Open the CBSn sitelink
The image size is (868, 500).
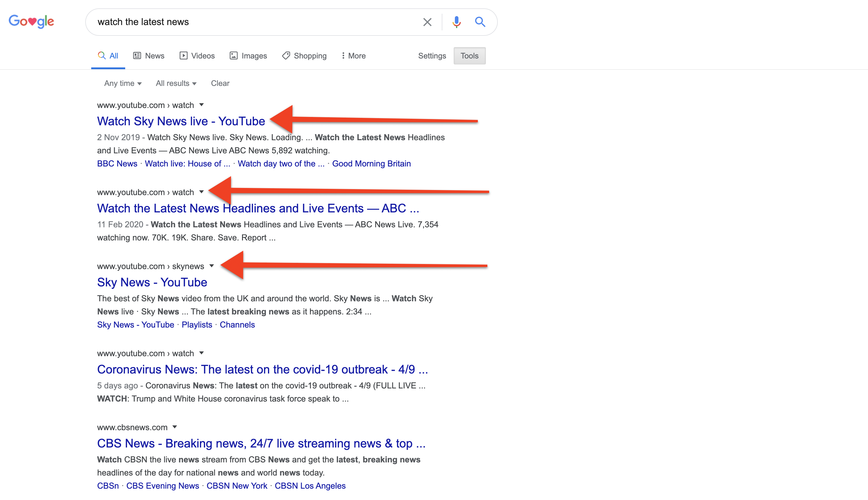(x=108, y=486)
